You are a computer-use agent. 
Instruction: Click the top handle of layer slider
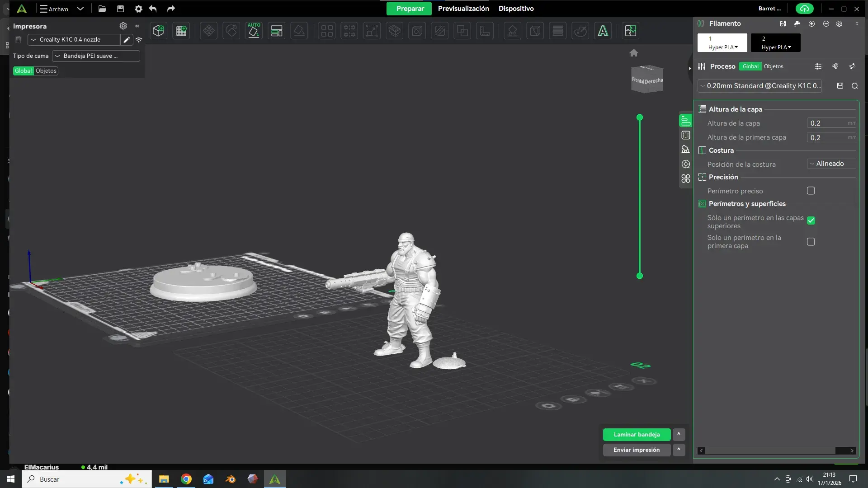click(640, 117)
